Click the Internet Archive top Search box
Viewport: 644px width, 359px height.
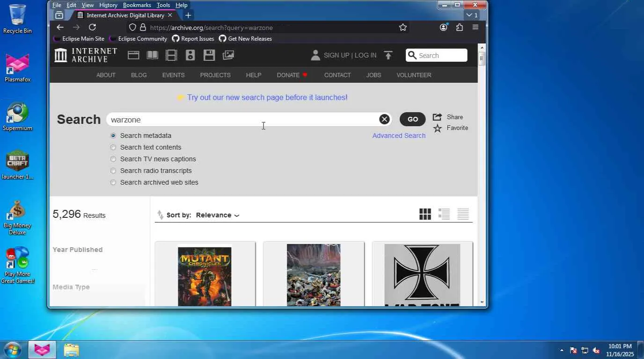[x=436, y=55]
